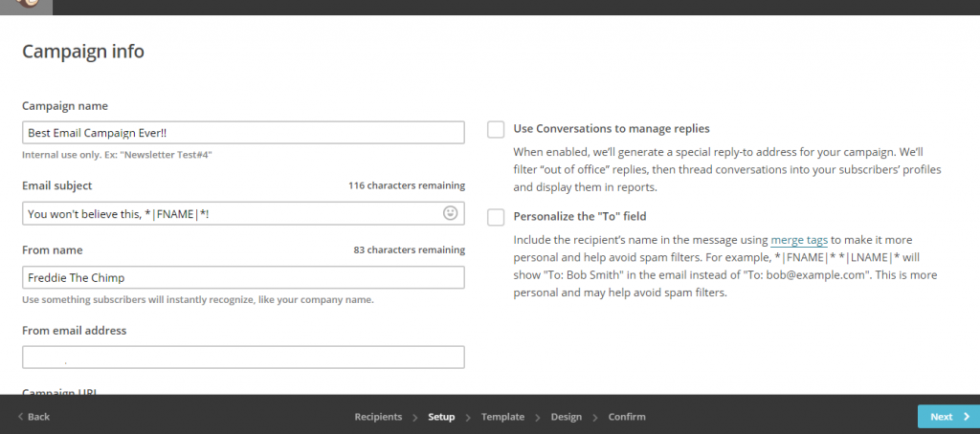The width and height of the screenshot is (980, 434).
Task: Open the merge tags link
Action: point(799,240)
